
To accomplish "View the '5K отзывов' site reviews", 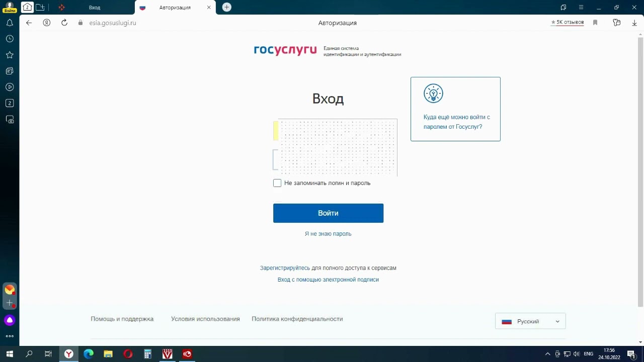I will pyautogui.click(x=568, y=23).
